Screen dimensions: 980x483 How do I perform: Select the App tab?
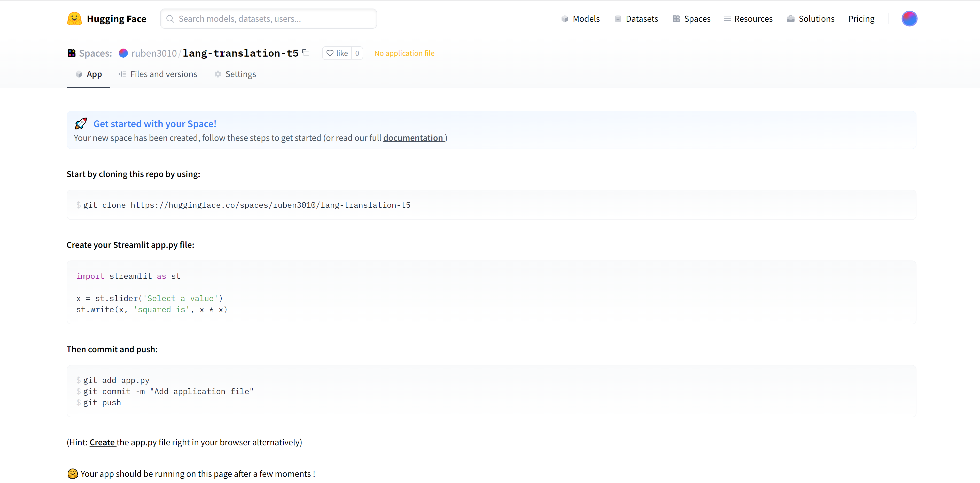click(x=89, y=74)
